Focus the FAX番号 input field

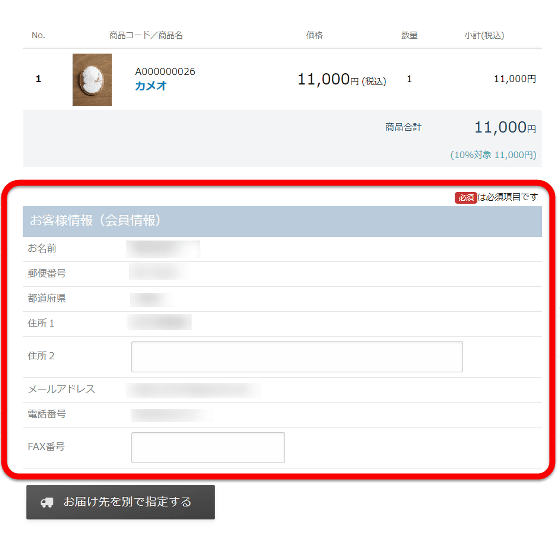[208, 447]
